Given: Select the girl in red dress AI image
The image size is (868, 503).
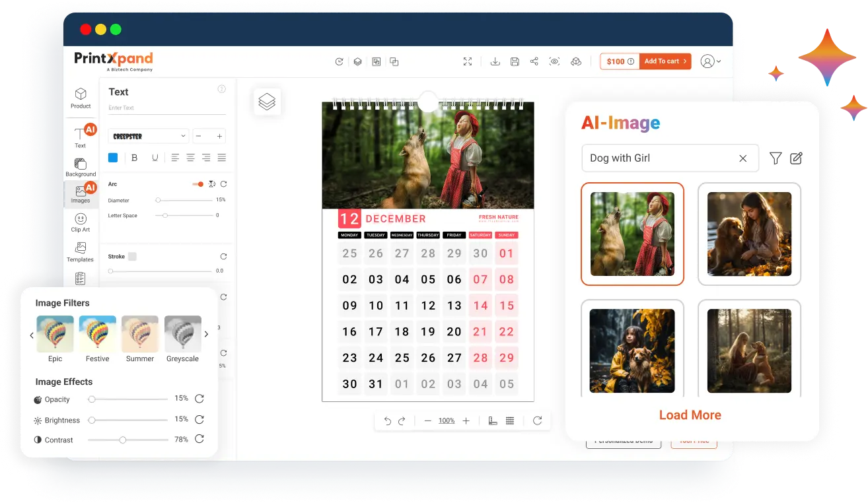Looking at the screenshot, I should pyautogui.click(x=632, y=234).
